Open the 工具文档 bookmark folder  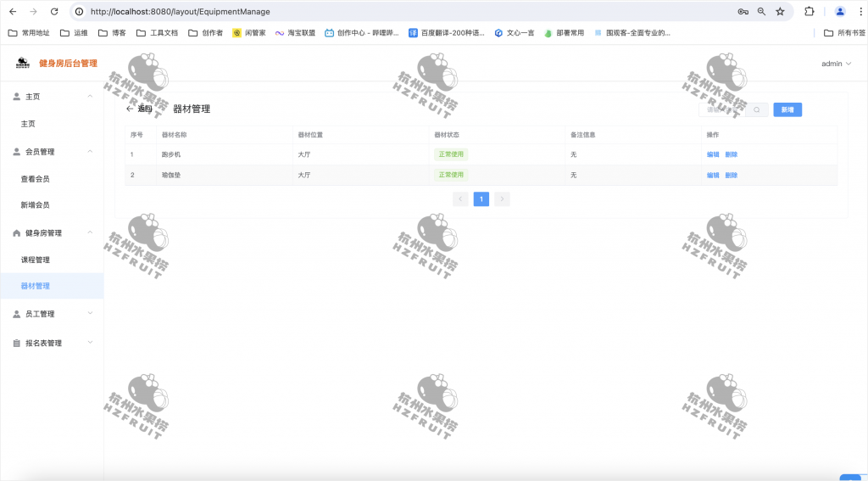click(157, 33)
